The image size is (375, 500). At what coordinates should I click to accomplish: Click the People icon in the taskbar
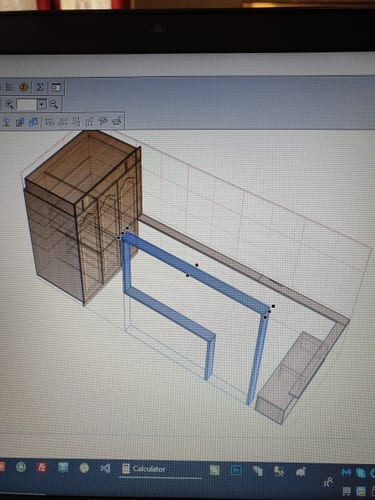328,482
